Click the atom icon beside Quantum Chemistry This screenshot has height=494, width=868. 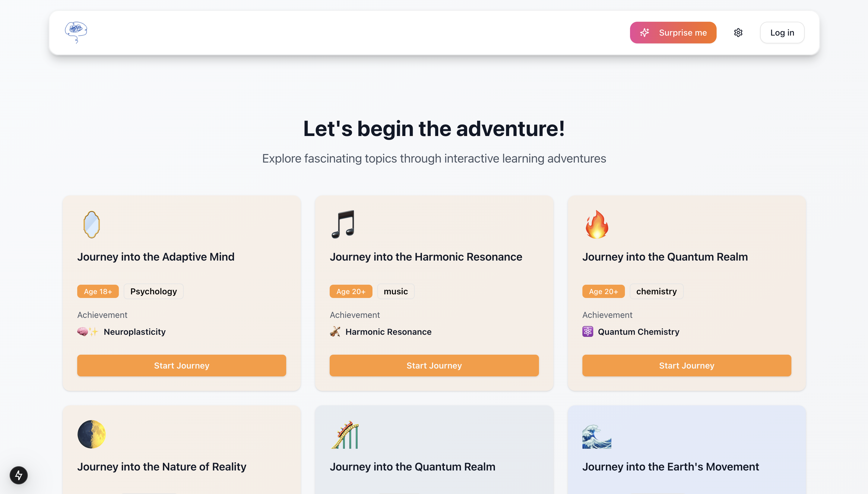click(x=588, y=331)
